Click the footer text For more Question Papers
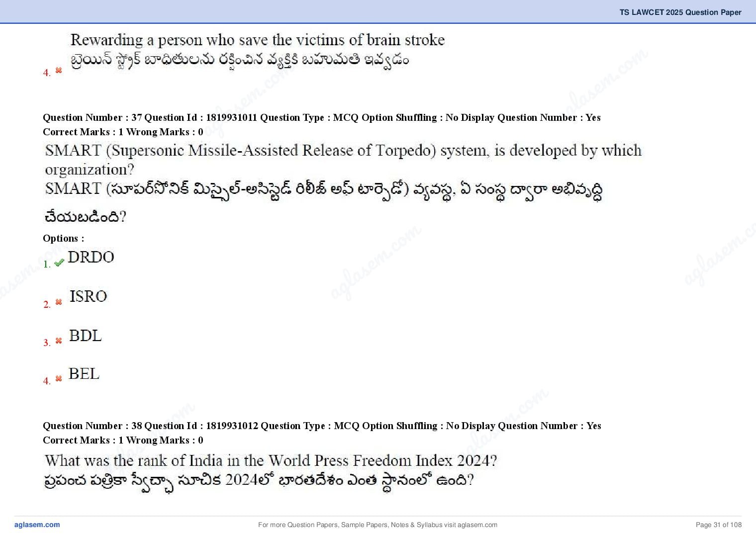The height and width of the screenshot is (534, 756). [378, 525]
